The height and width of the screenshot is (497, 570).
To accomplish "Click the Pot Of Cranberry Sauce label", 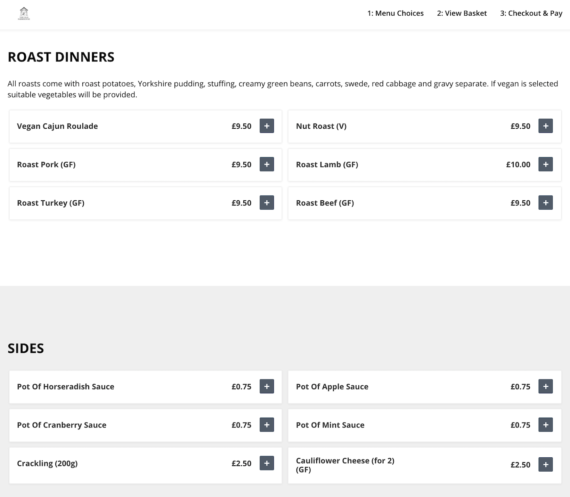I will pyautogui.click(x=61, y=425).
